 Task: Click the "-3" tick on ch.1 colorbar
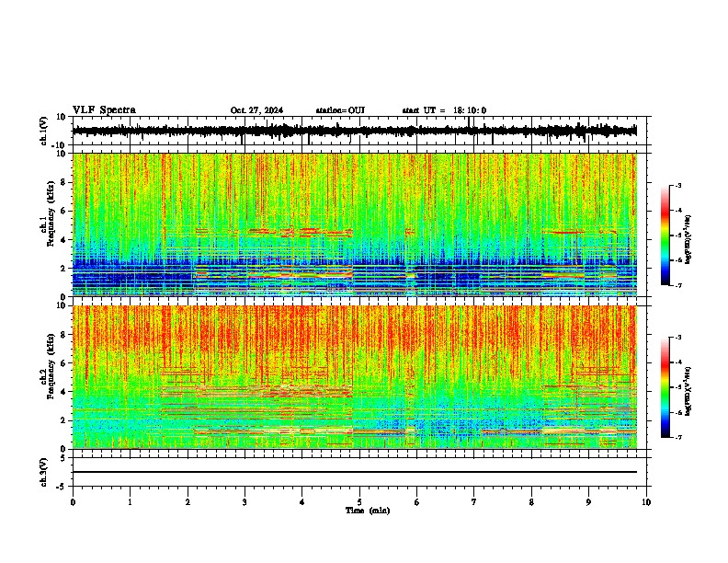[x=678, y=186]
